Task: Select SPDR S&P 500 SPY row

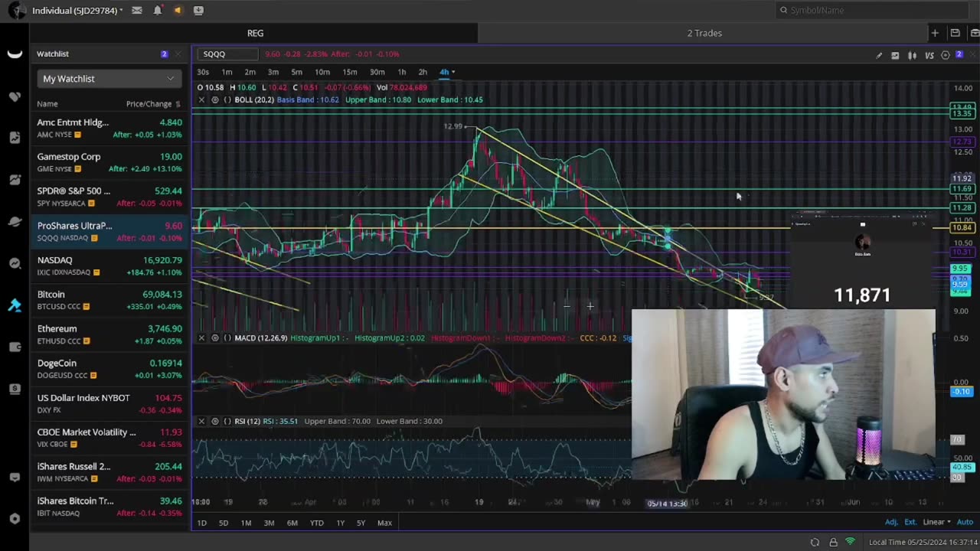Action: point(109,197)
